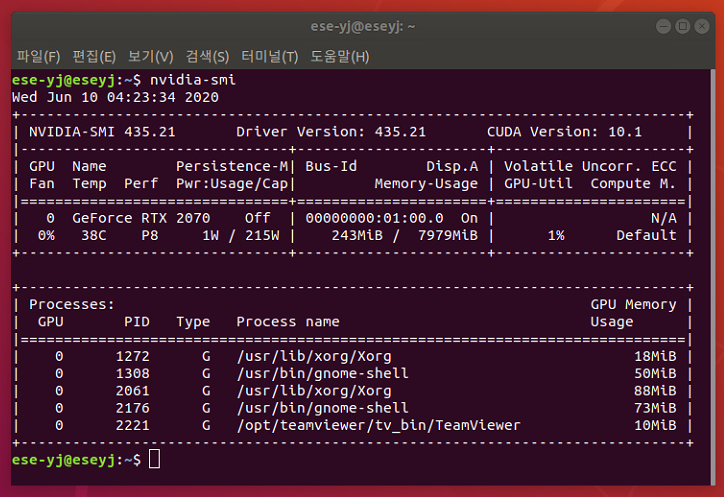This screenshot has width=724, height=497.
Task: Open the 보기(V) menu
Action: [x=151, y=56]
